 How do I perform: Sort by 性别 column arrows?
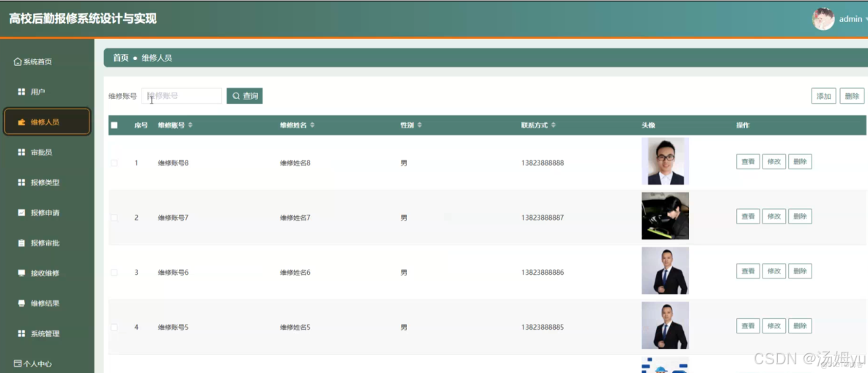click(x=419, y=125)
